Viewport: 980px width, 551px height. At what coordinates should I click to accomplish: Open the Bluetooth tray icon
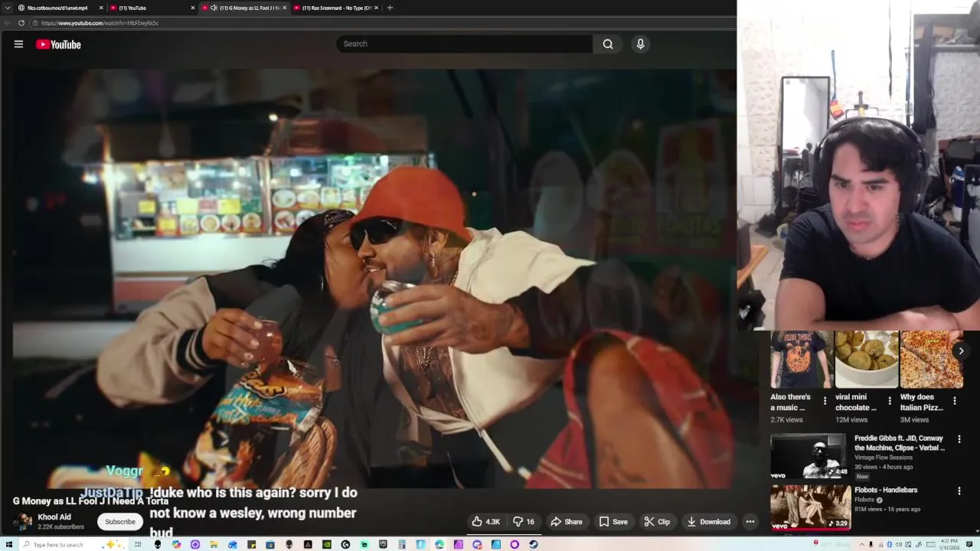pyautogui.click(x=890, y=544)
